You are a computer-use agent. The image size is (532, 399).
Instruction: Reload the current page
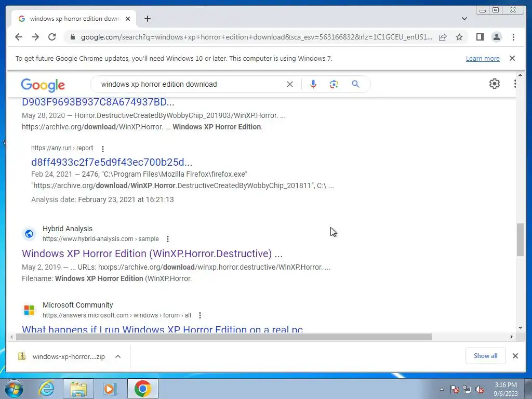pyautogui.click(x=52, y=37)
